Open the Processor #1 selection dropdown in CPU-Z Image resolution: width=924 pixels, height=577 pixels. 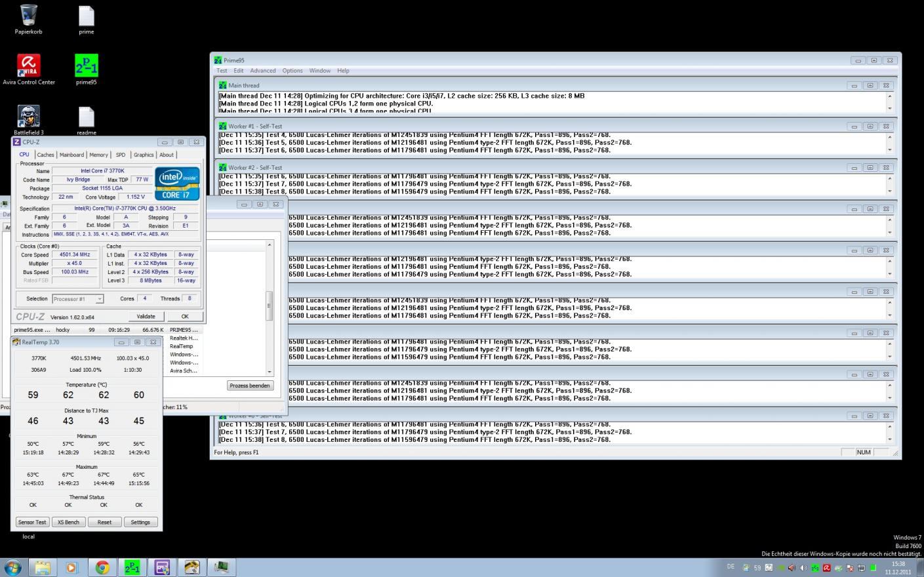(x=99, y=299)
